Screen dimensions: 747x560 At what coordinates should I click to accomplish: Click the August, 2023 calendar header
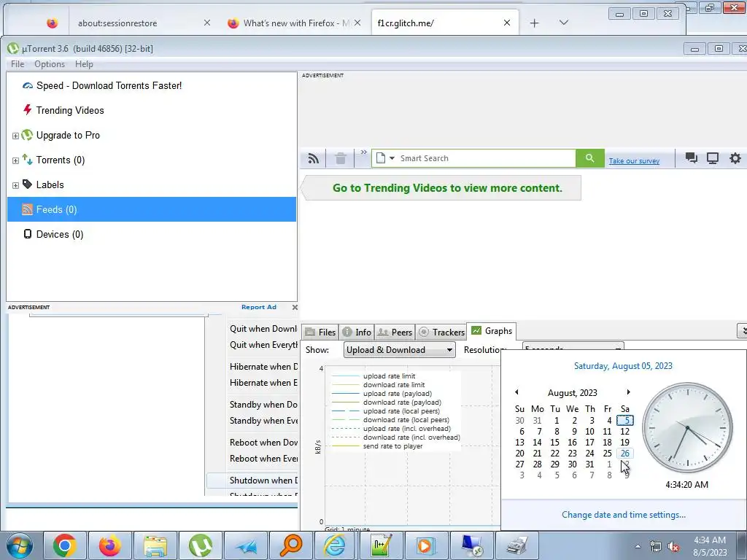tap(572, 393)
